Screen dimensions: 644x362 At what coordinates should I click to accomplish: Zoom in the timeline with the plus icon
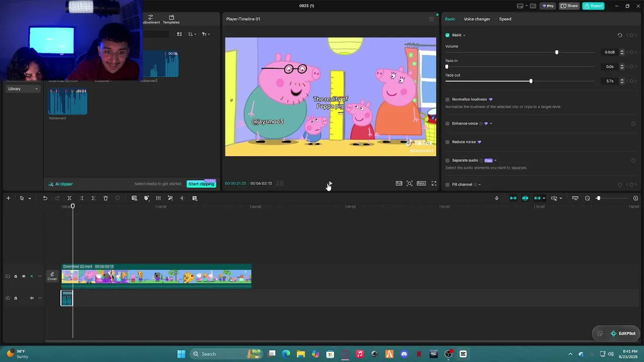pyautogui.click(x=635, y=198)
